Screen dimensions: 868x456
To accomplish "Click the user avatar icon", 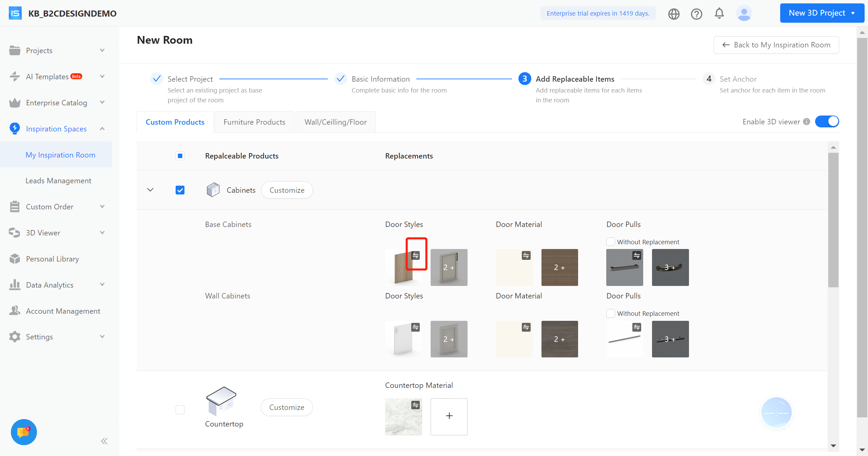I will pos(744,14).
